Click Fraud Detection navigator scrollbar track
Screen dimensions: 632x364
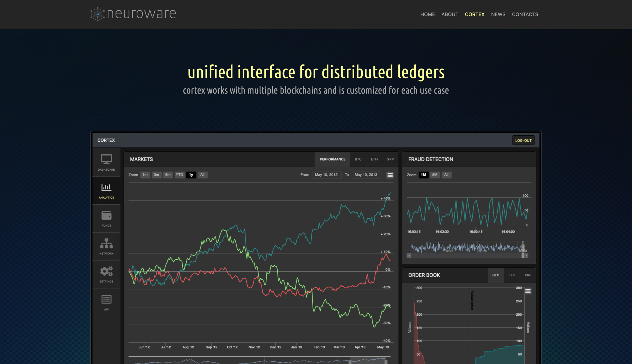click(466, 256)
